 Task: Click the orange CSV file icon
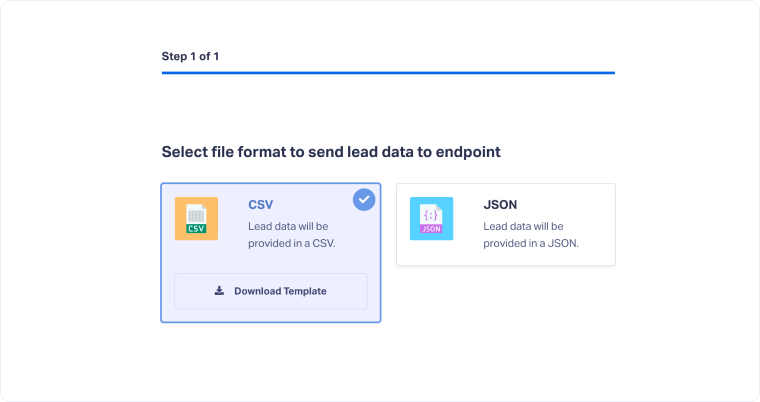coord(196,217)
